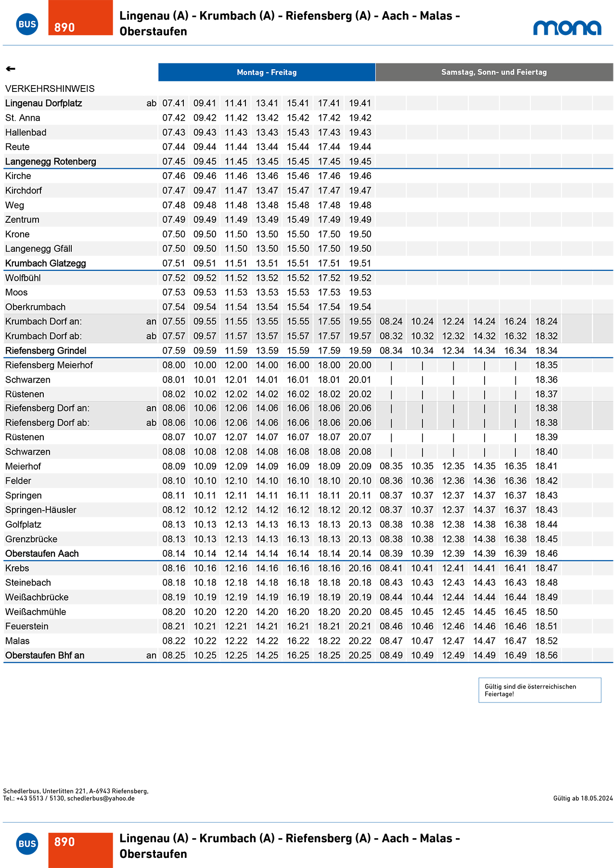This screenshot has height=868, width=616.
Task: Click the Lingenau Dorfplatz stop name
Action: pyautogui.click(x=43, y=103)
